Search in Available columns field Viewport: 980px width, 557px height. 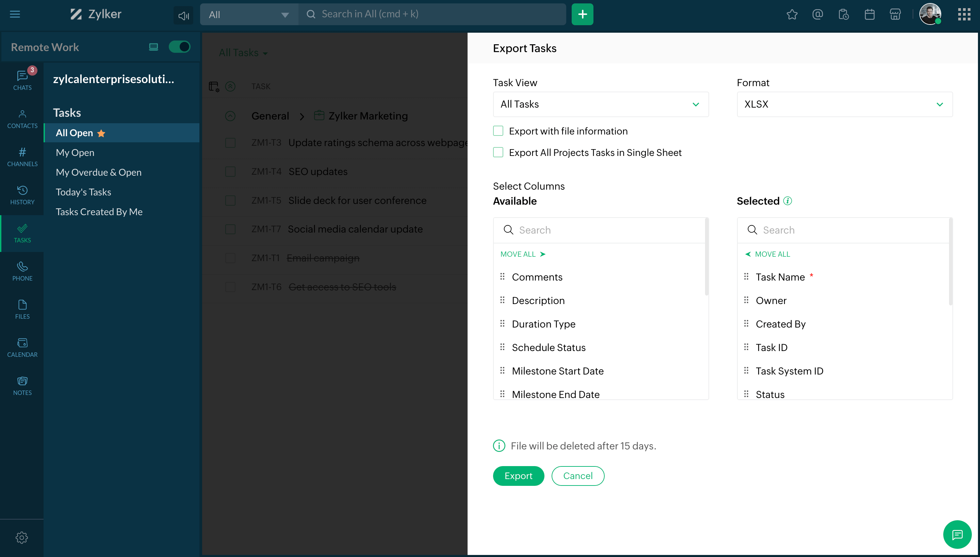pos(601,230)
